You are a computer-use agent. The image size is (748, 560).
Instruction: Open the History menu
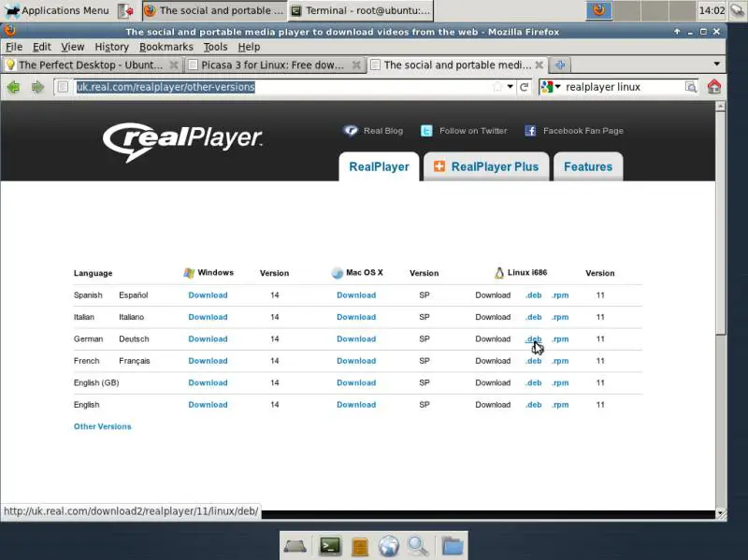point(111,47)
